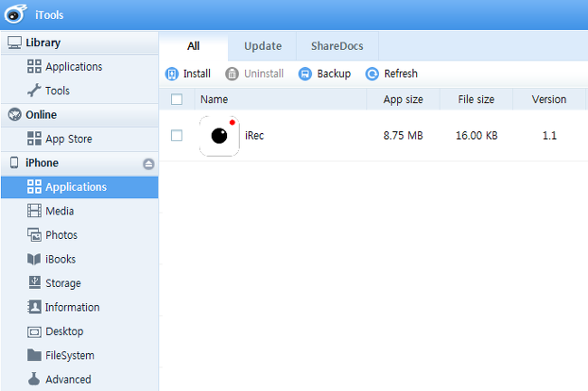Select highlighted Applications label under iPhone
The height and width of the screenshot is (391, 588).
pyautogui.click(x=76, y=186)
